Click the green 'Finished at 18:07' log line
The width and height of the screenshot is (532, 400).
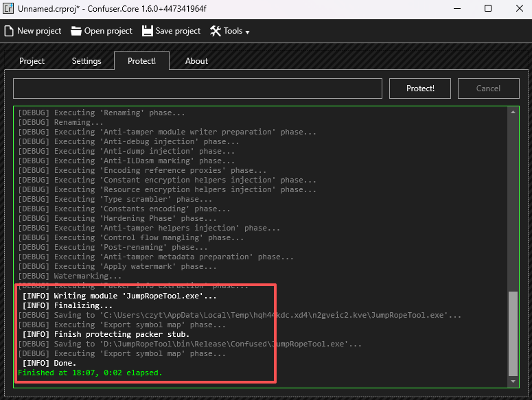click(x=90, y=373)
